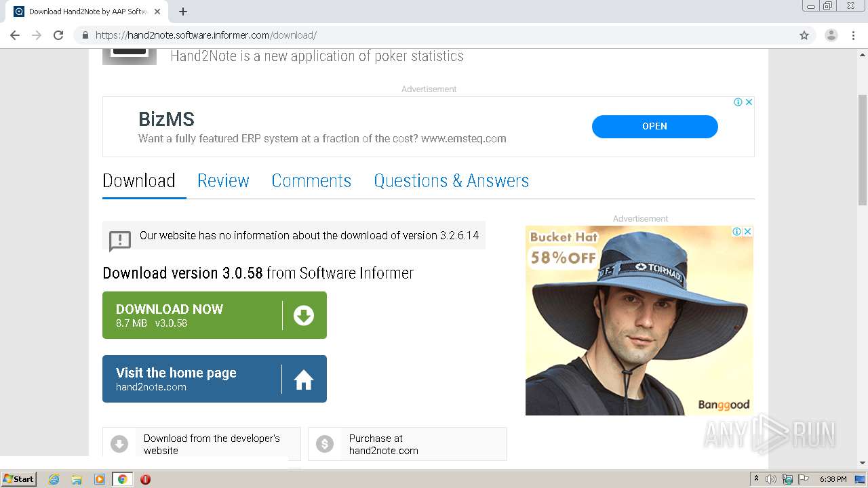868x488 pixels.
Task: Click the scrollbar down arrow
Action: [x=863, y=463]
